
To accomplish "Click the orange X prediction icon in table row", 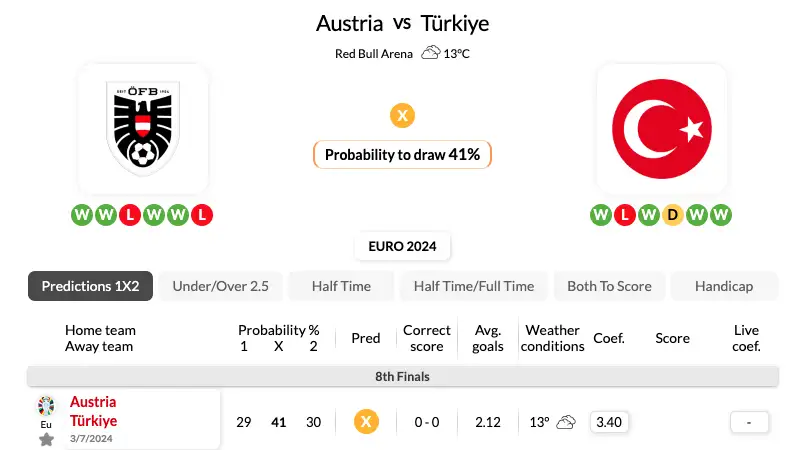I will pos(366,422).
